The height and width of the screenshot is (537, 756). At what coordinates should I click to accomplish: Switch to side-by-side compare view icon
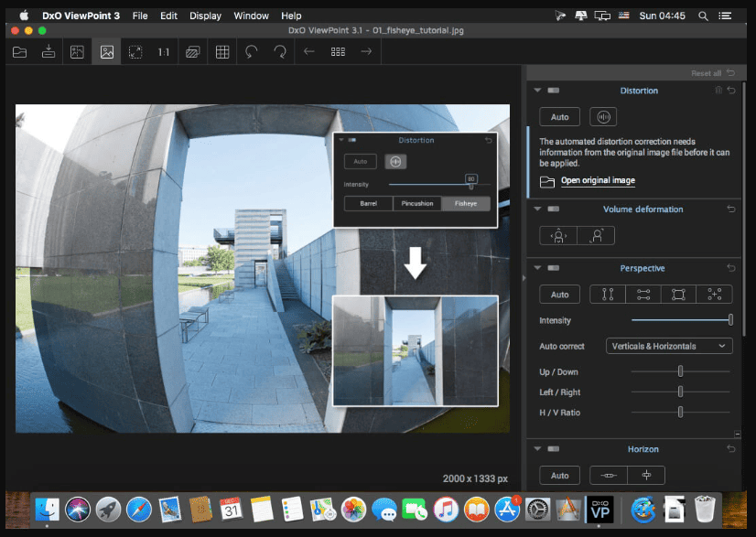pyautogui.click(x=77, y=51)
